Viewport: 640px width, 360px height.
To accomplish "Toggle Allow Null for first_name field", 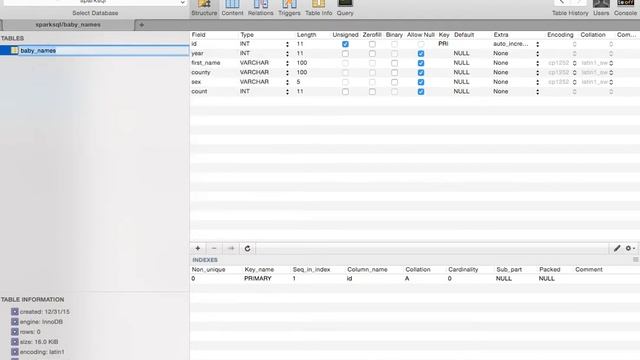I will click(x=421, y=63).
